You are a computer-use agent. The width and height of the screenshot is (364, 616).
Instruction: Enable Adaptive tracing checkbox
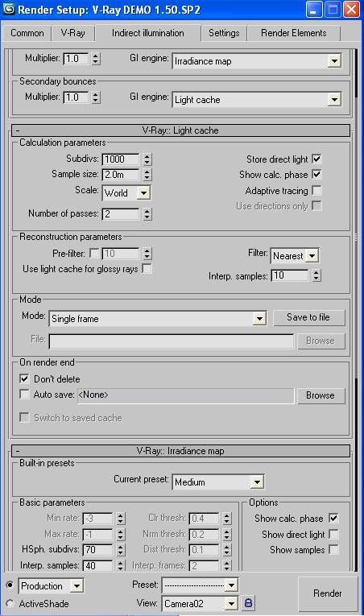coord(316,190)
